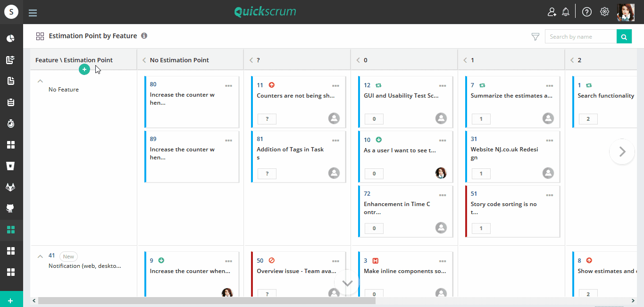
Task: Open the Bitbucket integration icon in sidebar
Action: pyautogui.click(x=11, y=166)
